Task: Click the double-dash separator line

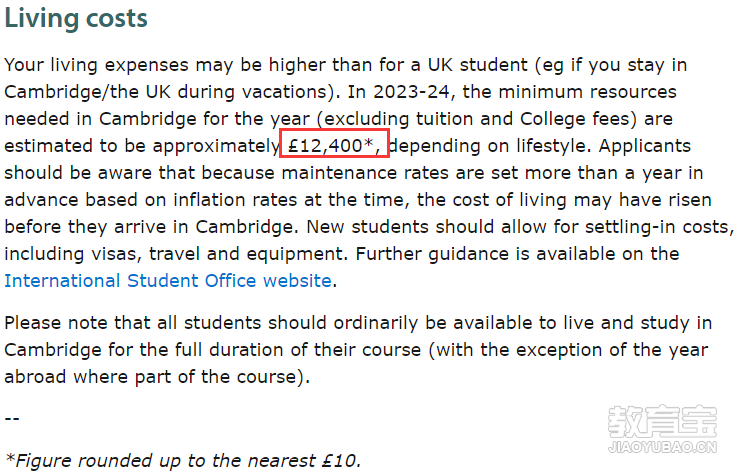Action: coord(12,418)
